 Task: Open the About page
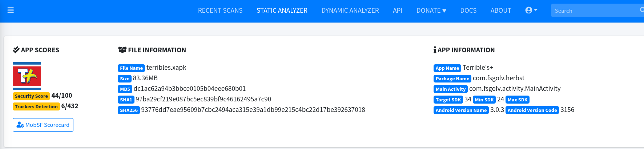[501, 11]
